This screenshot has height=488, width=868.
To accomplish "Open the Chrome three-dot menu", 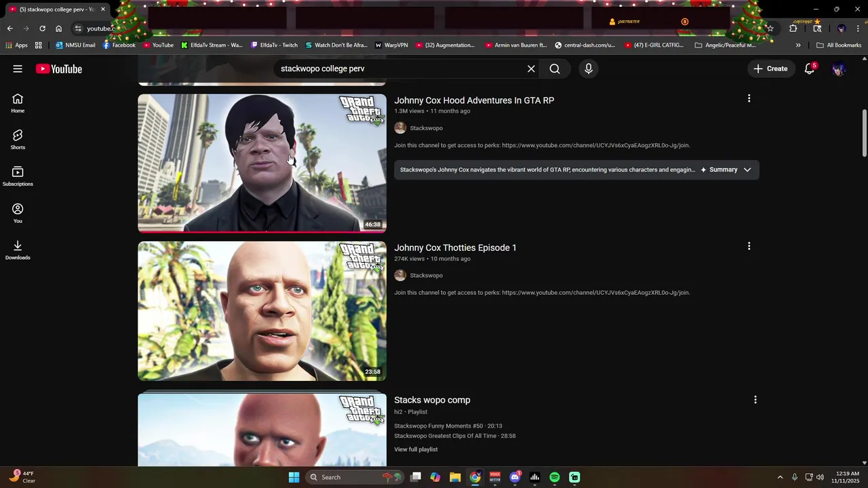I will pyautogui.click(x=858, y=28).
